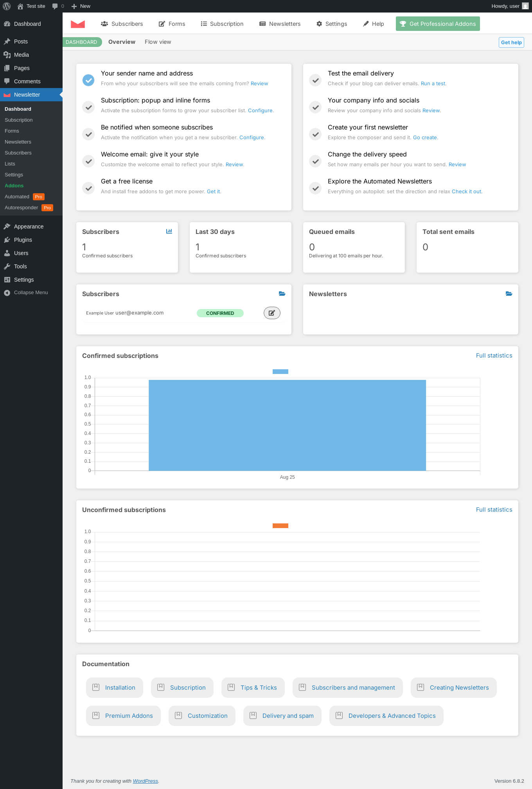532x789 pixels.
Task: Toggle Test the email delivery checkmark
Action: click(x=315, y=80)
